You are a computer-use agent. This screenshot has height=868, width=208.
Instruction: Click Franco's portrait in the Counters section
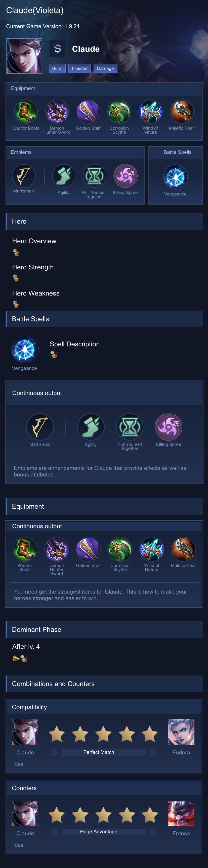tap(181, 813)
